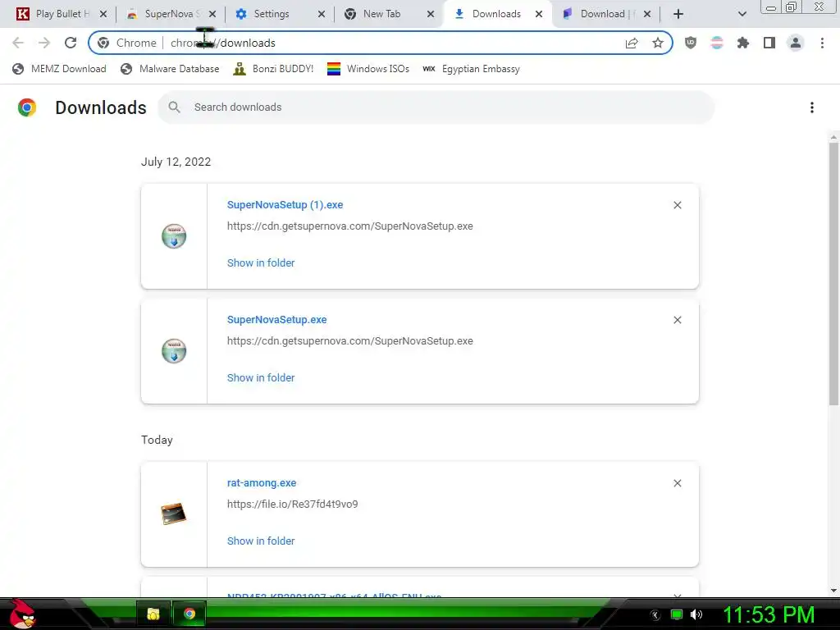Screen dimensions: 840x630
Task: Open rat-among.exe file link
Action: pos(262,482)
